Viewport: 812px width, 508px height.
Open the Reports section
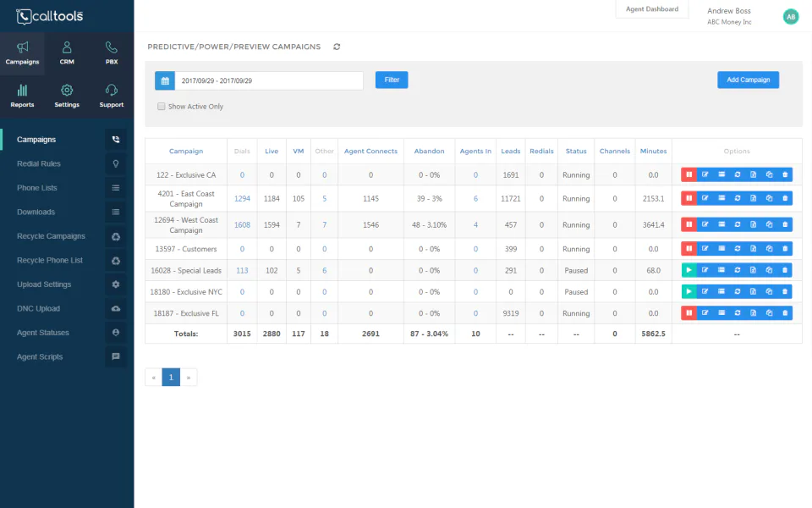coord(22,97)
